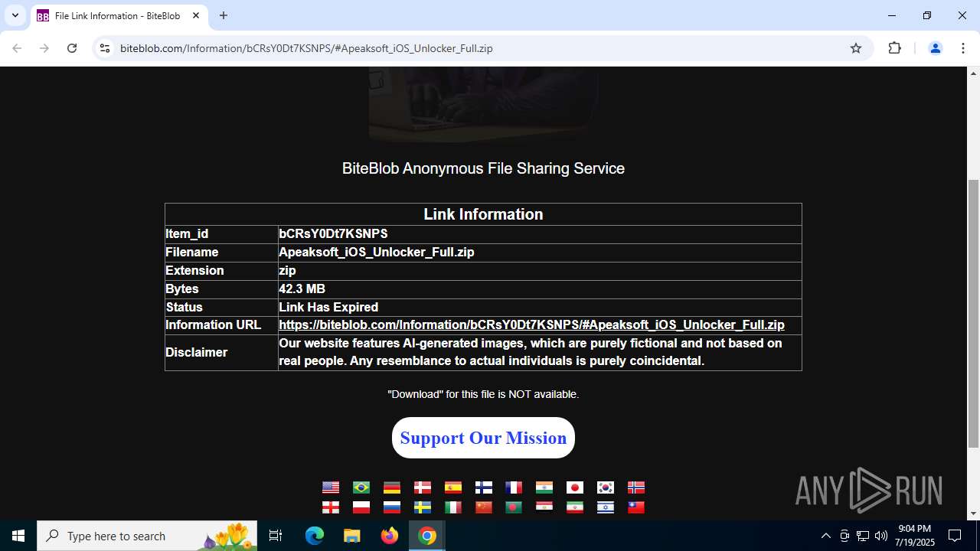Click the Disclaimer row label

click(197, 353)
